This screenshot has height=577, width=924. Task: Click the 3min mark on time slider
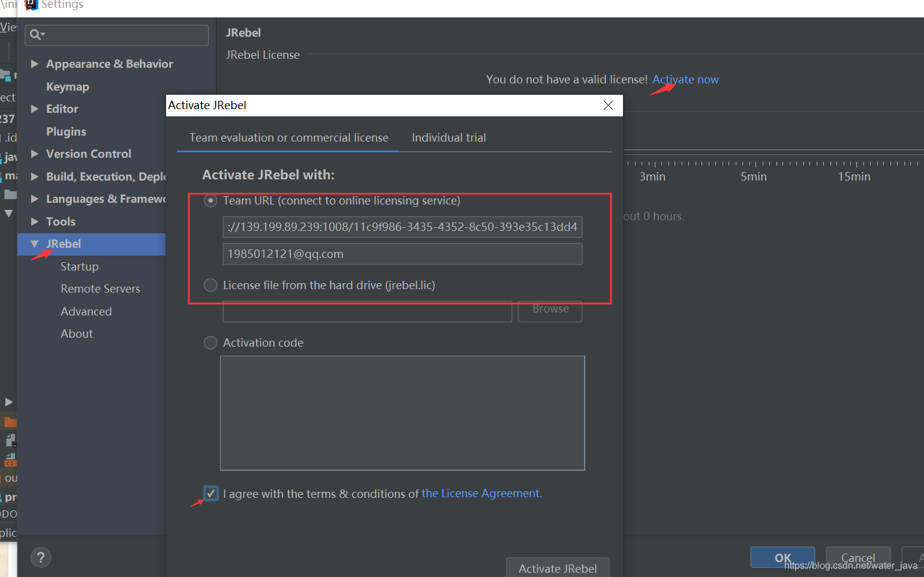(x=652, y=177)
